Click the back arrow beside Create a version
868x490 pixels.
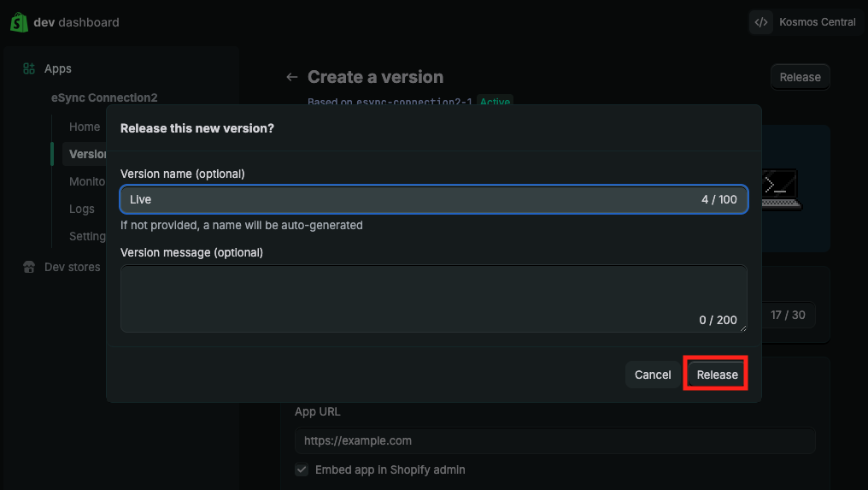(x=292, y=77)
